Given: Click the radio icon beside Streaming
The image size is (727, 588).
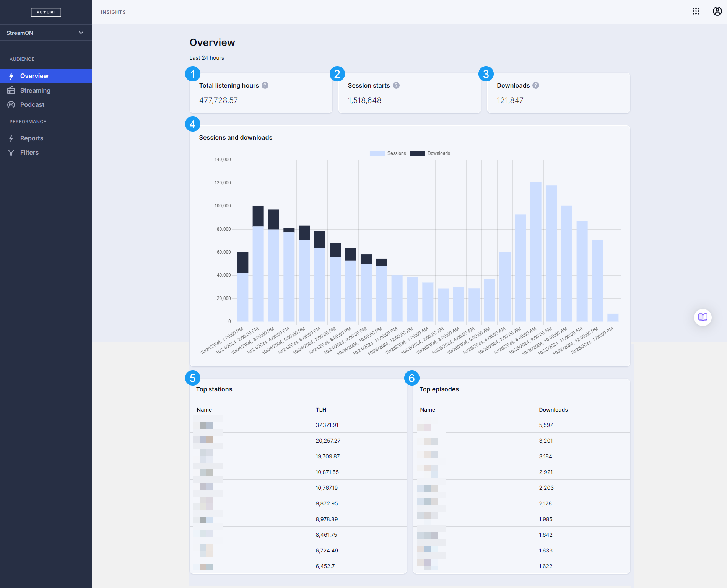Looking at the screenshot, I should coord(11,90).
